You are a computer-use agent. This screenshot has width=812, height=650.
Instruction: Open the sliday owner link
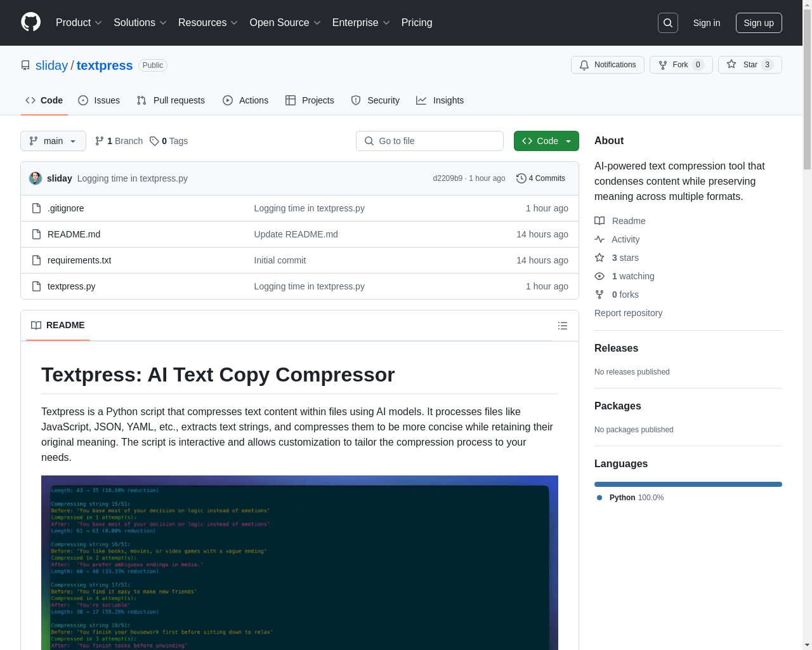[51, 65]
